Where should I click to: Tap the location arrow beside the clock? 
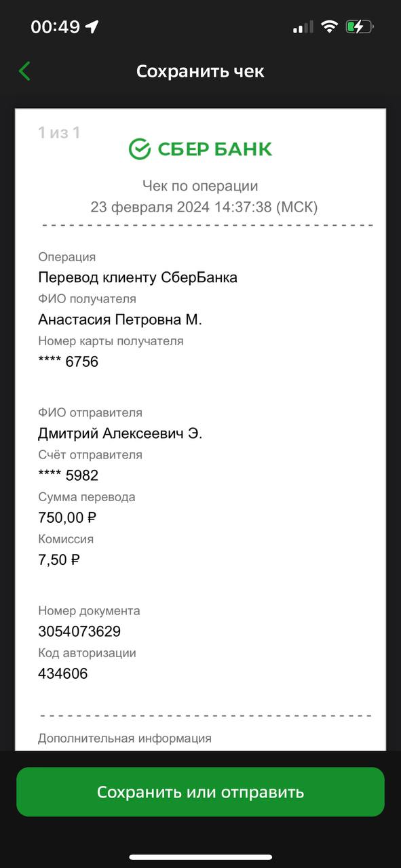(92, 27)
